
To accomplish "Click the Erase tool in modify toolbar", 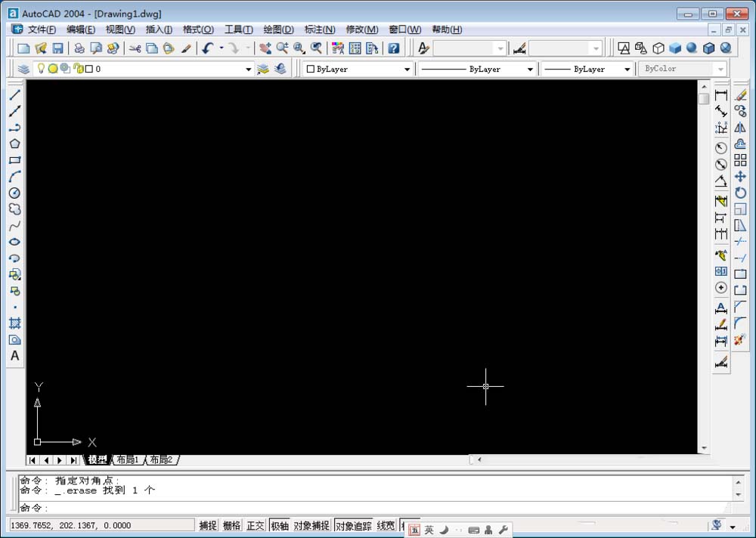I will [741, 95].
